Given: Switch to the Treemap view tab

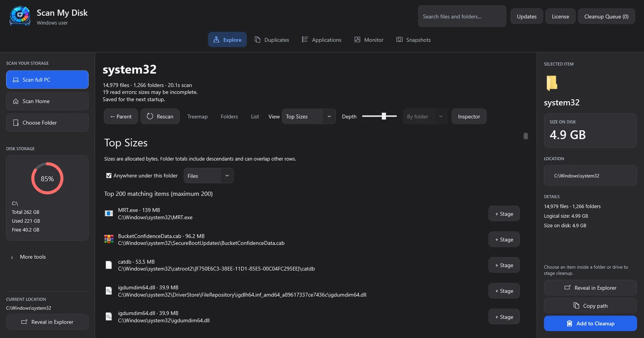Looking at the screenshot, I should 197,116.
